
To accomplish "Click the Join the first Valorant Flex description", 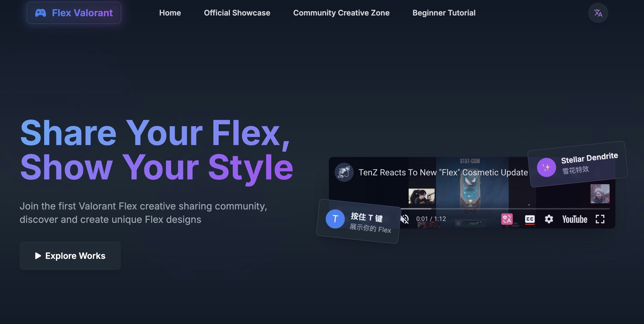I will (x=143, y=213).
